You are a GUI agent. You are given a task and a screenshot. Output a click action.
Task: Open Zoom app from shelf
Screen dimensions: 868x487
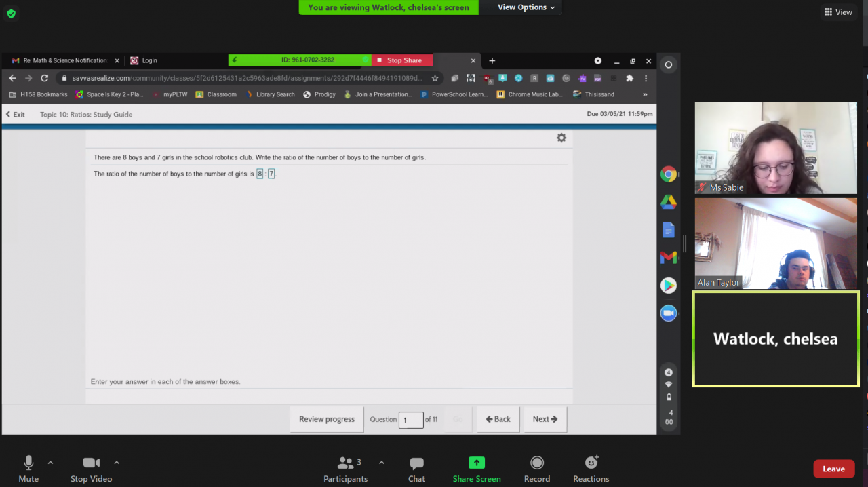669,313
